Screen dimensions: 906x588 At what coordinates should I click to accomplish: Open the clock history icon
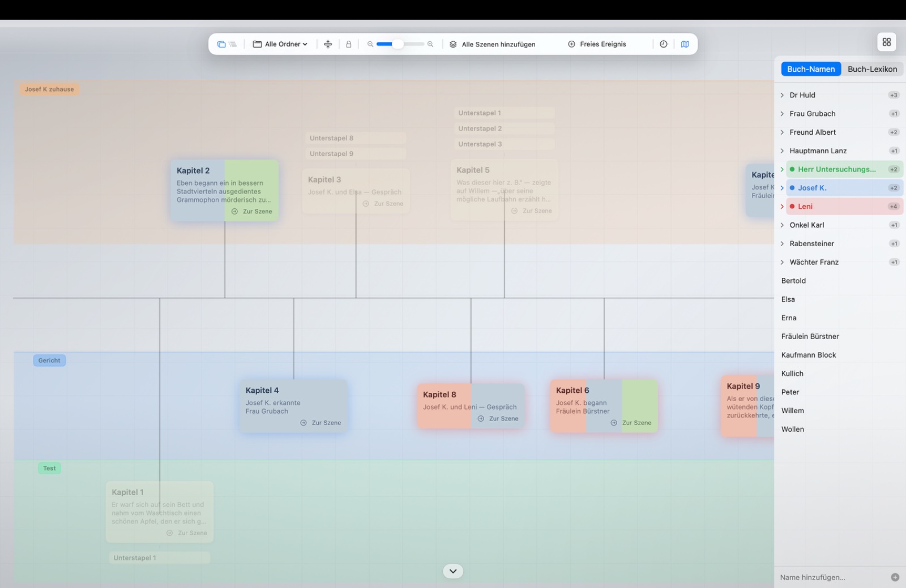tap(664, 44)
